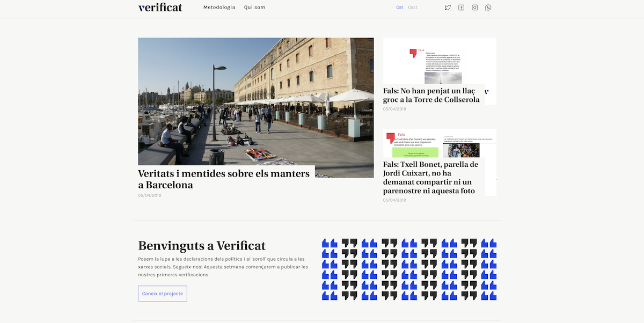
Task: Switch language to Cast
Action: pyautogui.click(x=412, y=8)
